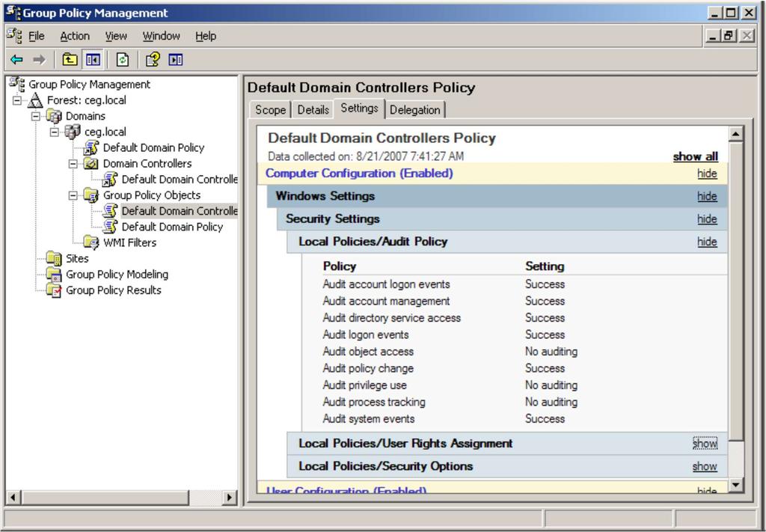The width and height of the screenshot is (766, 532).
Task: Collapse the Domains tree node
Action: coord(36,116)
